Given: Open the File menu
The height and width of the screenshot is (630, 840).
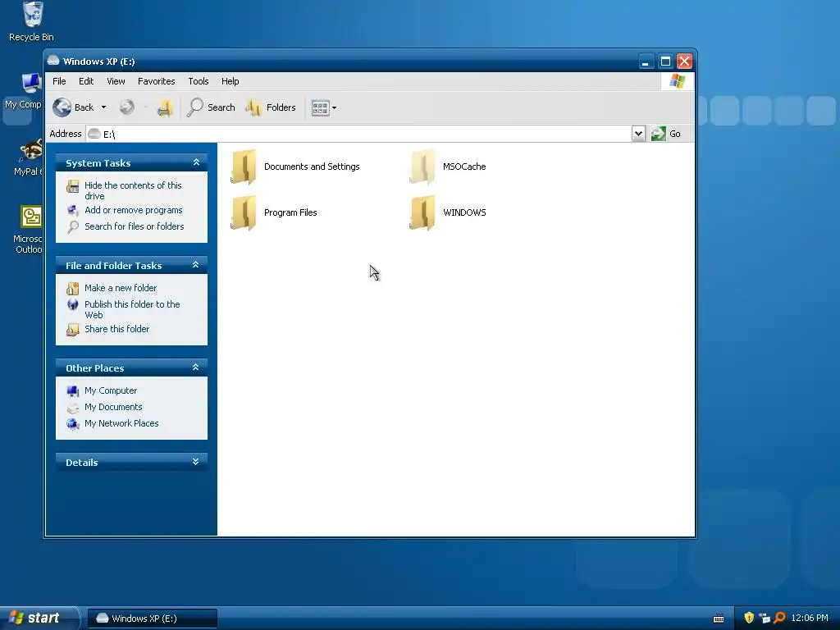Looking at the screenshot, I should 59,81.
